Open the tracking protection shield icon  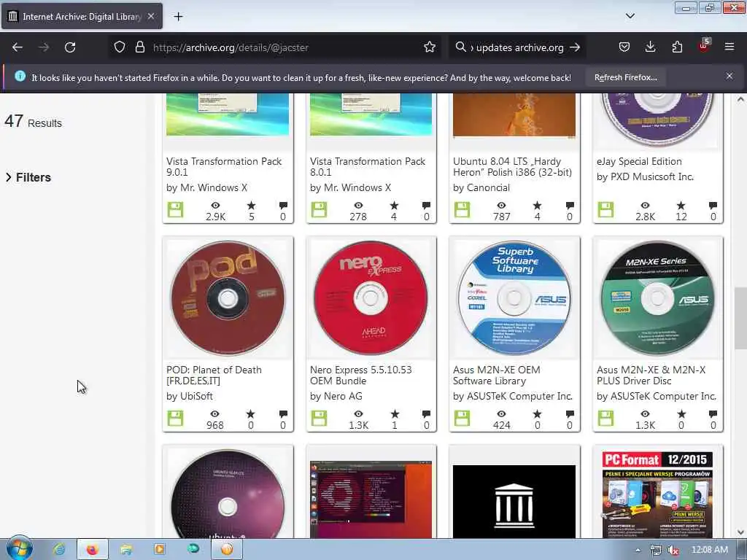[120, 47]
